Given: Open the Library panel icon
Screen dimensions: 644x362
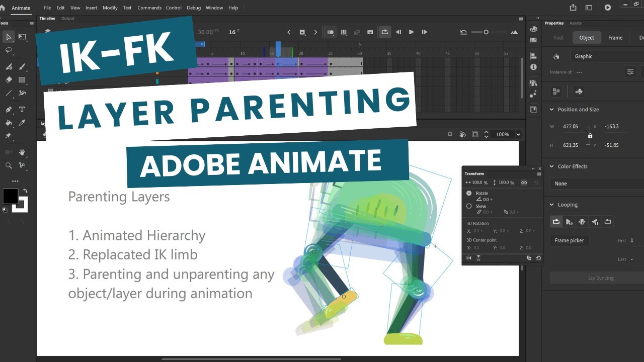Looking at the screenshot, I should click(533, 83).
